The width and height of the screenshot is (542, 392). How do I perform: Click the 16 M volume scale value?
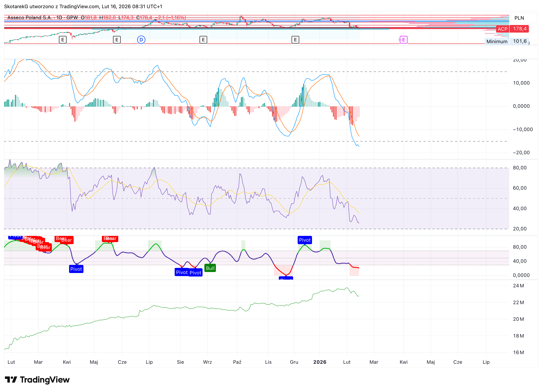[x=518, y=352]
